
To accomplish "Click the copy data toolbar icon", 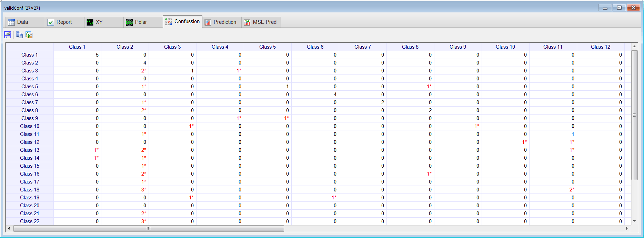I will (x=20, y=35).
